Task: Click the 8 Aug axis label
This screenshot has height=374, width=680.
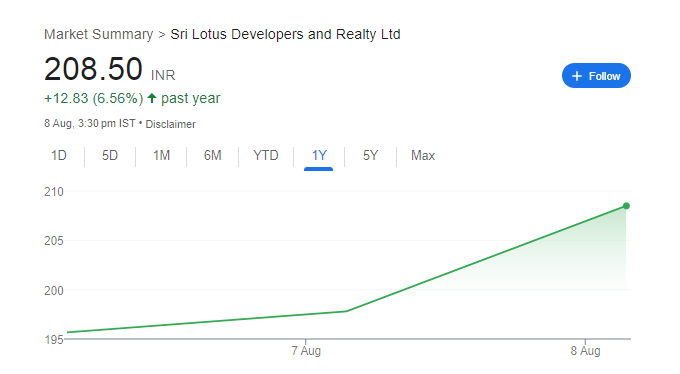Action: pos(585,351)
